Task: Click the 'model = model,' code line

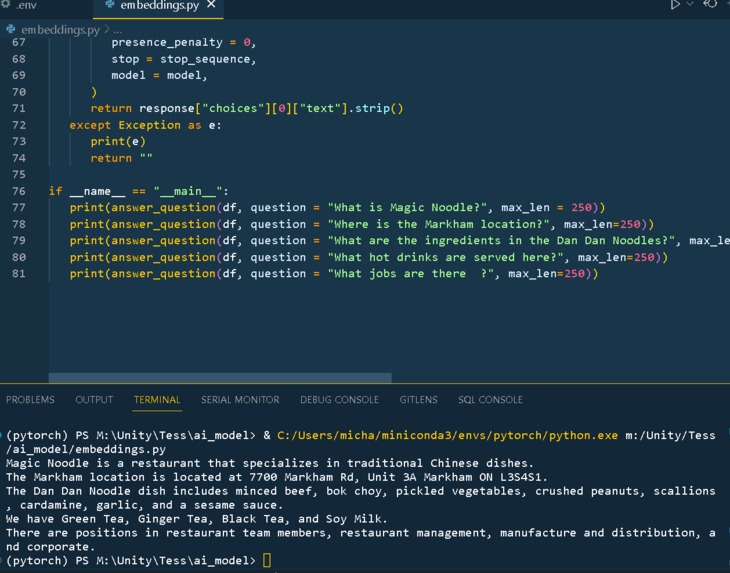Action: click(159, 75)
